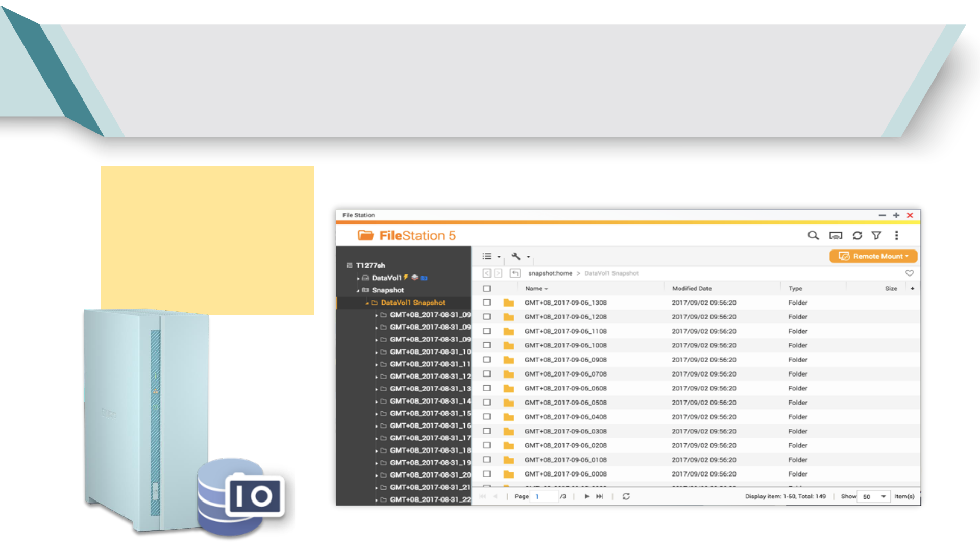Open folder GMT+08_2017-09-06_0208
This screenshot has height=551, width=980.
566,445
